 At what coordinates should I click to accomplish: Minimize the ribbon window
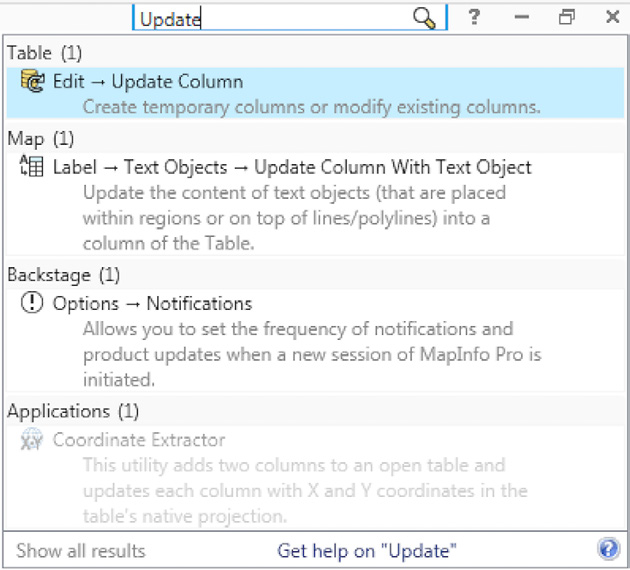(522, 17)
